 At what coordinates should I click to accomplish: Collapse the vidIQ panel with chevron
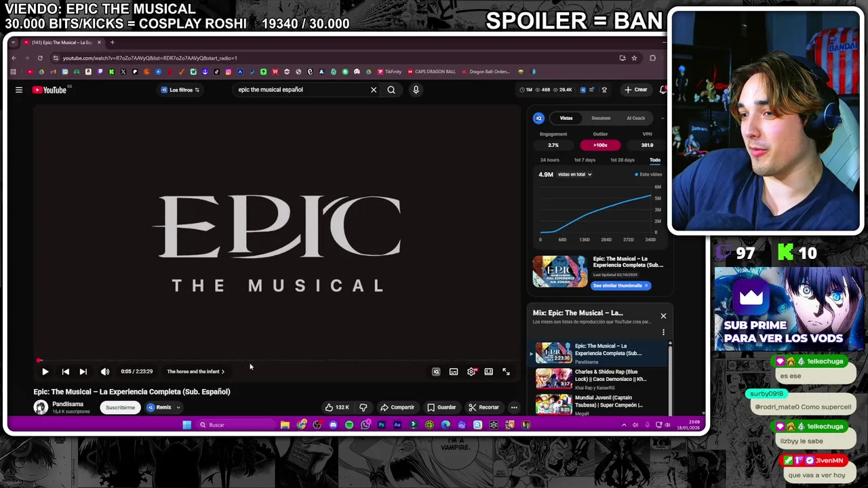point(663,118)
